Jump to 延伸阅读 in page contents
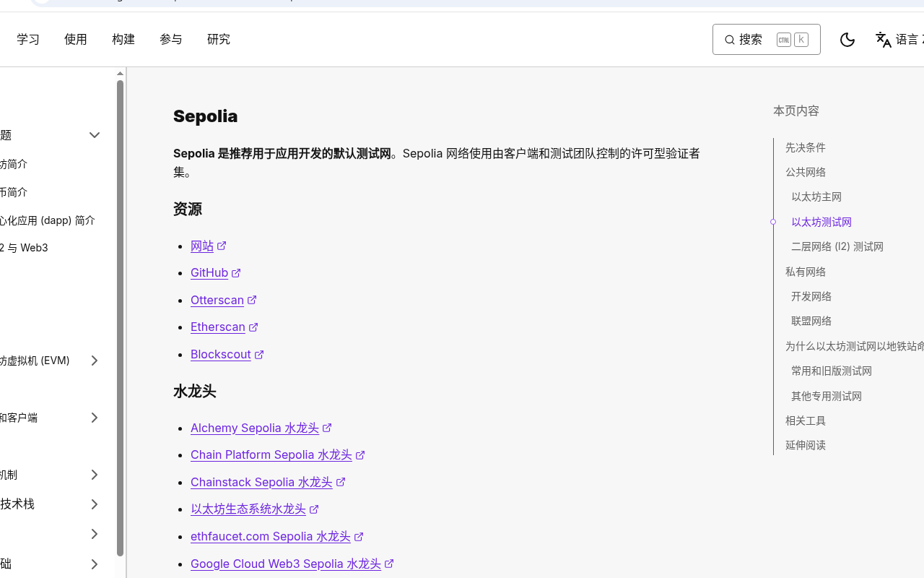 (x=806, y=445)
